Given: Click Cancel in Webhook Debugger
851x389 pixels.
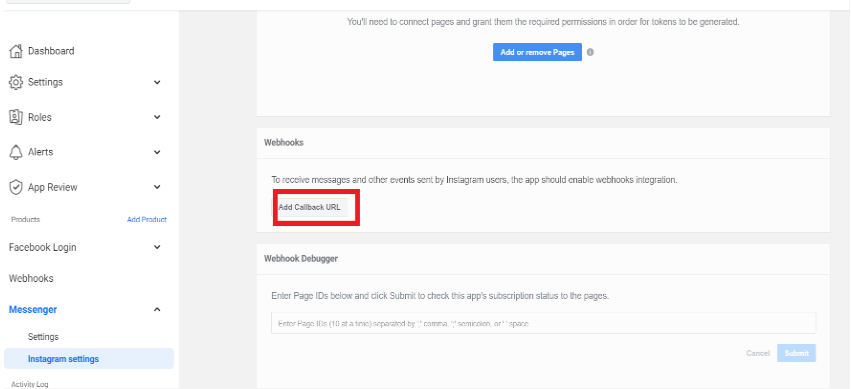Looking at the screenshot, I should [x=758, y=353].
